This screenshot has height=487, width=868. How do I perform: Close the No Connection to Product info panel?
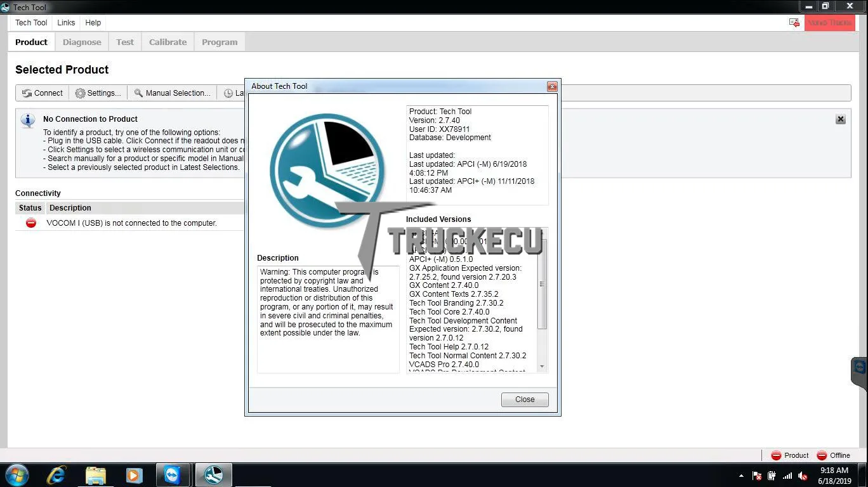click(x=841, y=119)
